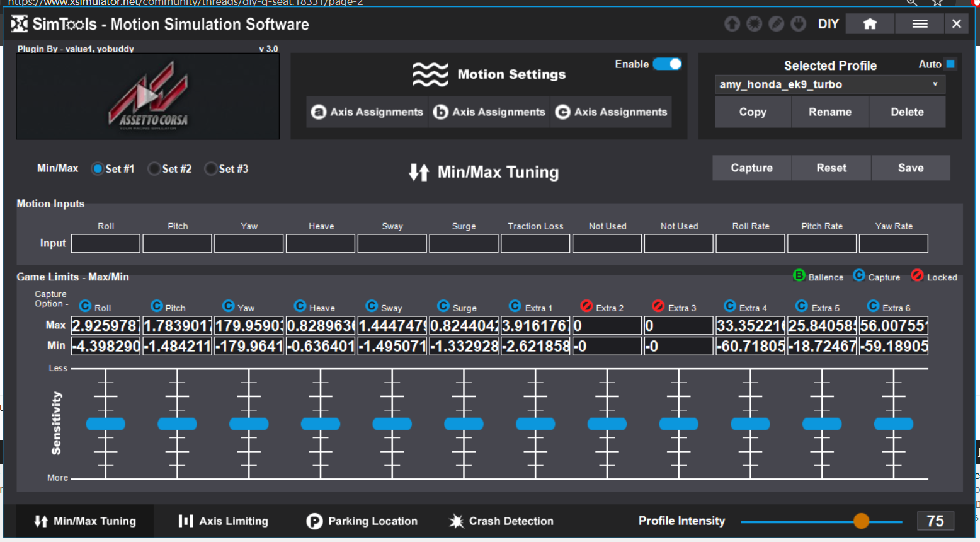Viewport: 980px width, 542px height.
Task: Click the locked icon next to Extra 2
Action: [586, 306]
